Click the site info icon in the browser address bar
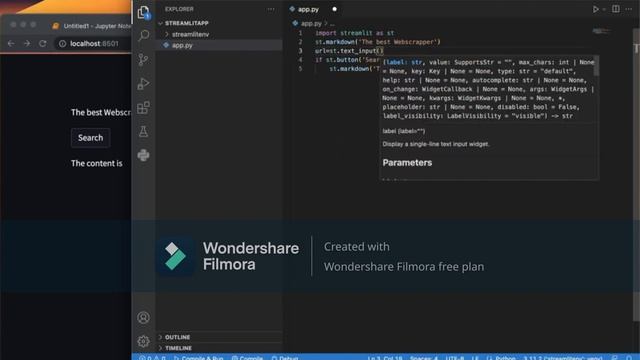This screenshot has height=360, width=640. point(62,43)
